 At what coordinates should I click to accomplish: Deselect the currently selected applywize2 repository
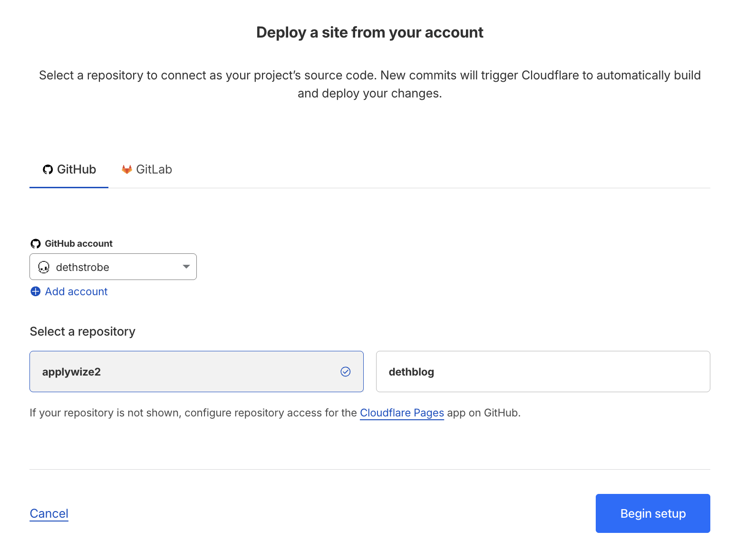(x=196, y=371)
